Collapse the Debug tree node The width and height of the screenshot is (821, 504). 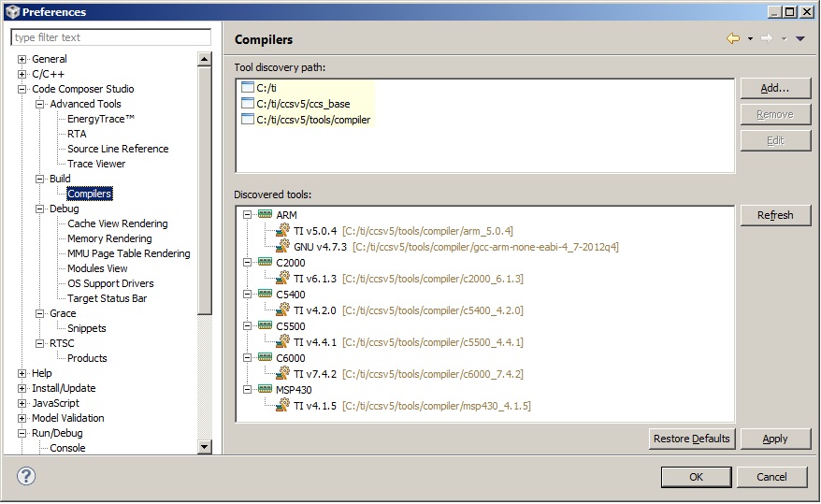[40, 209]
